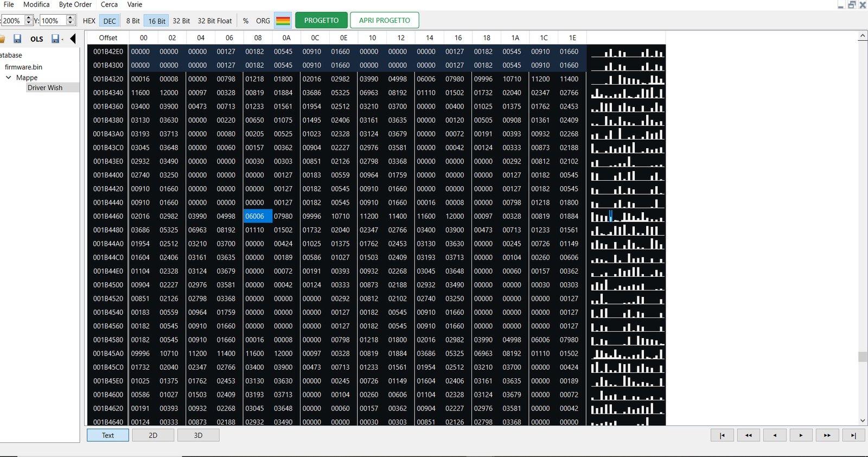Click the bar graph preview for row 001B4460

627,216
